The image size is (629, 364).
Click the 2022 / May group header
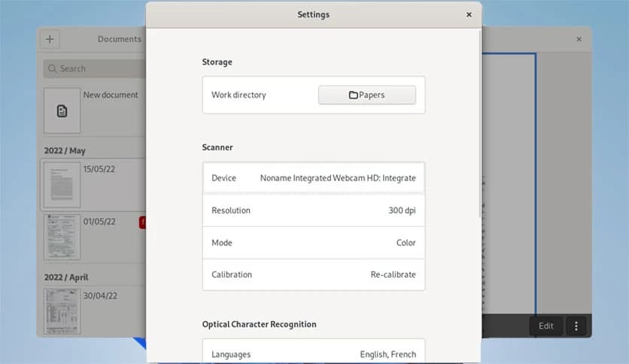coord(65,150)
